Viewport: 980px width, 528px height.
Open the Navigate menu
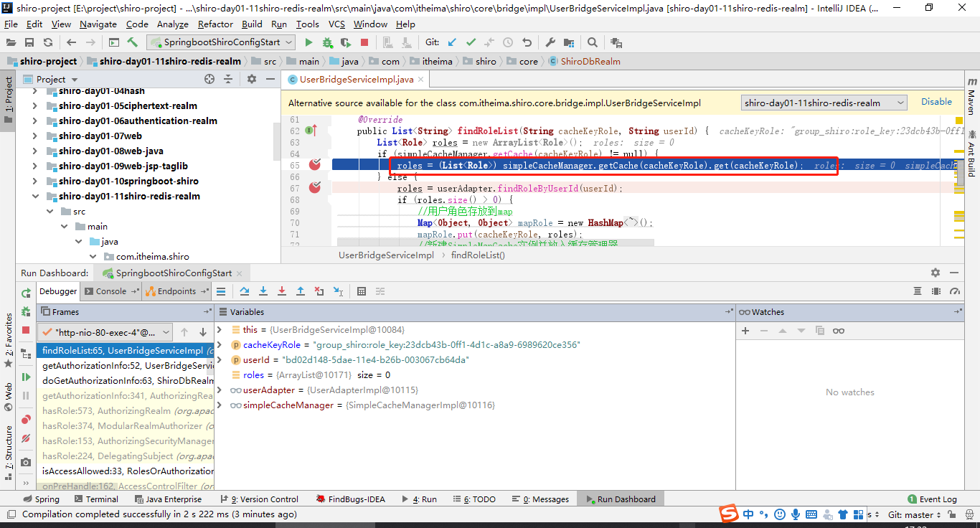(98, 24)
